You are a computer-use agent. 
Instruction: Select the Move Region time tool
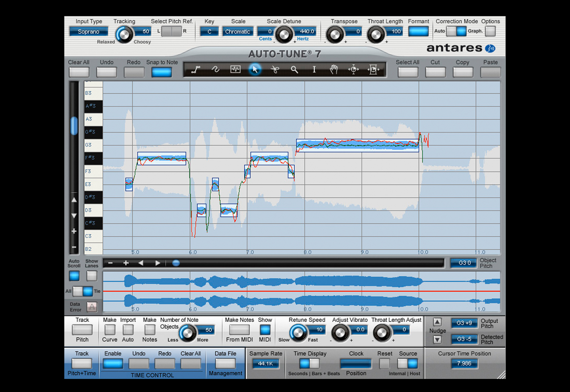(x=373, y=70)
